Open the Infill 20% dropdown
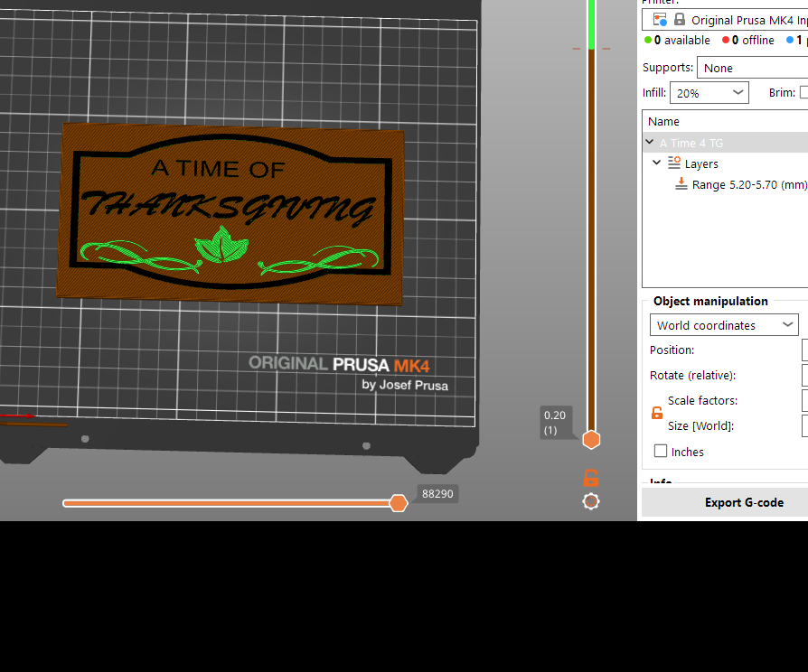 [x=709, y=93]
